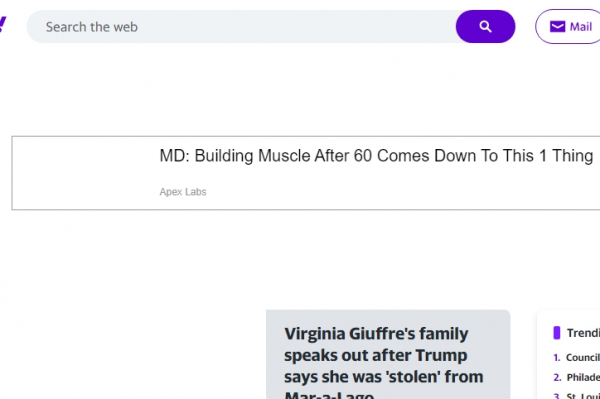600x399 pixels.
Task: Click the cut-off 'Mar-a-Lago' headline line
Action: click(329, 395)
